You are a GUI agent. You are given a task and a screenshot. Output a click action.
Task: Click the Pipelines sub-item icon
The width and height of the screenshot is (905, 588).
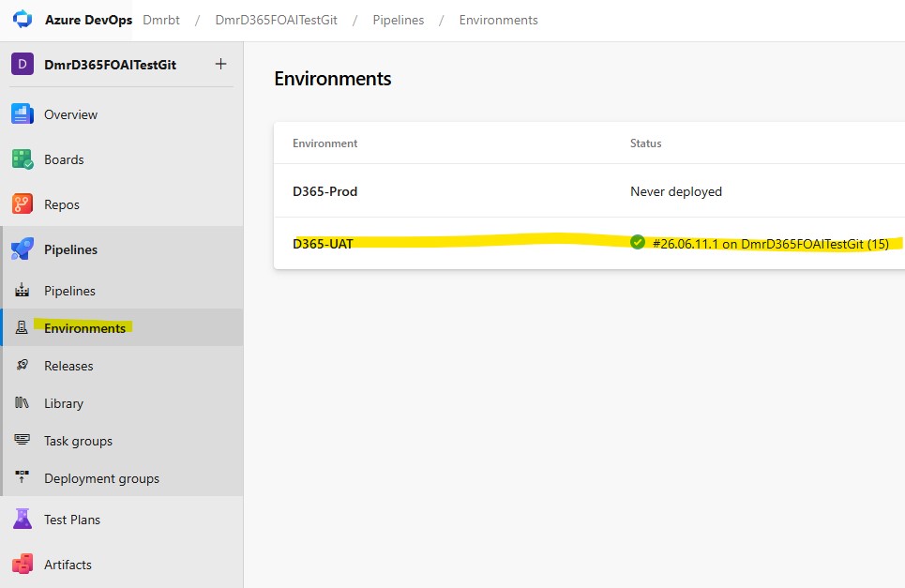pyautogui.click(x=22, y=291)
